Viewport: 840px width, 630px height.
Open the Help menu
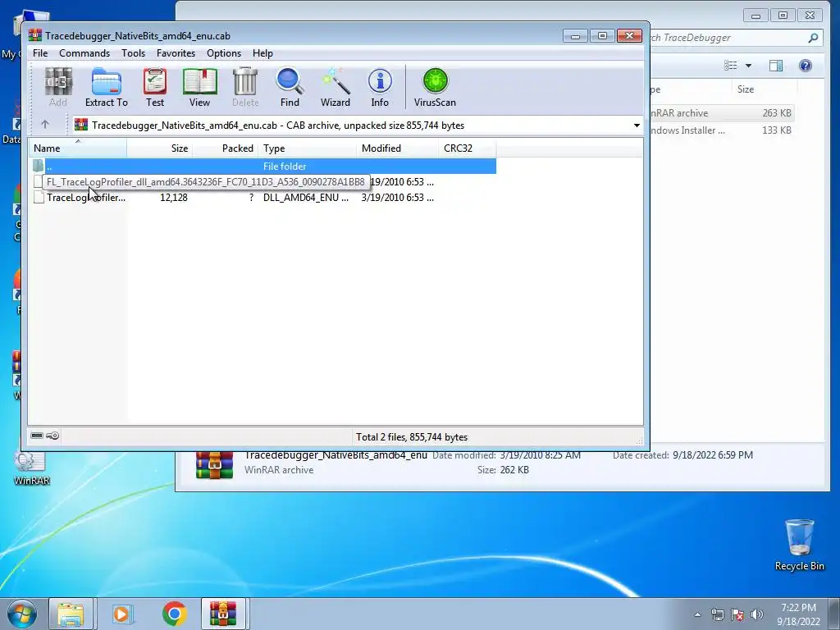click(x=262, y=53)
